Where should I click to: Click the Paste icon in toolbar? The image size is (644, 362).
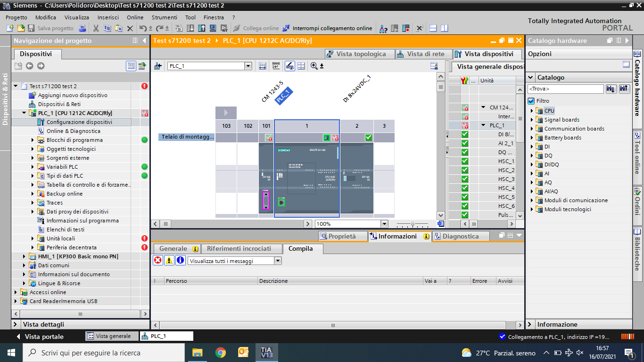[x=118, y=28]
